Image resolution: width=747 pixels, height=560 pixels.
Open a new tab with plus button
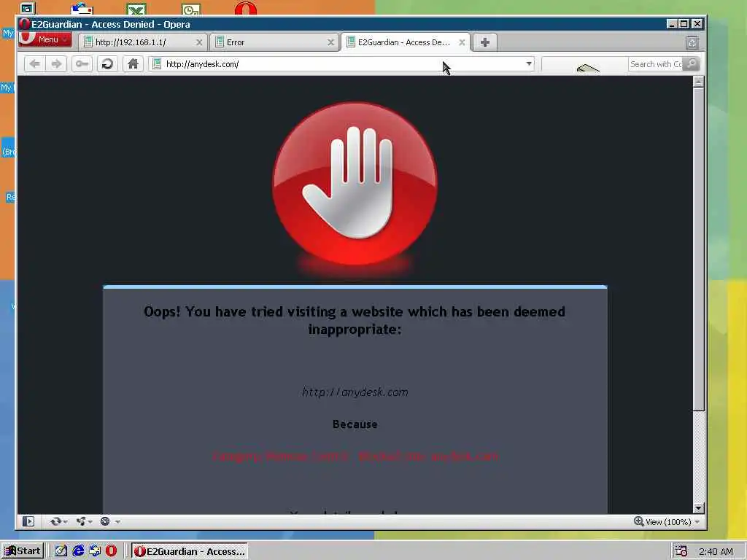tap(485, 42)
